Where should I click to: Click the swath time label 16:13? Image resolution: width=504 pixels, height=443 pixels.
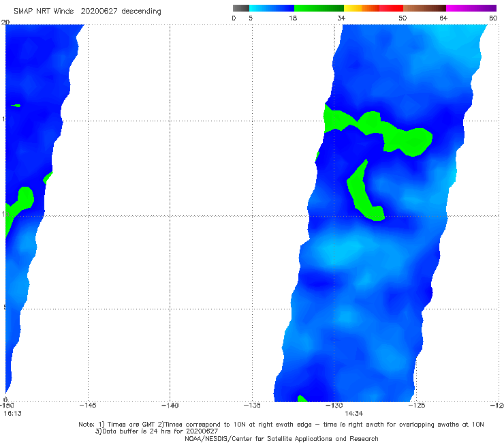12,414
